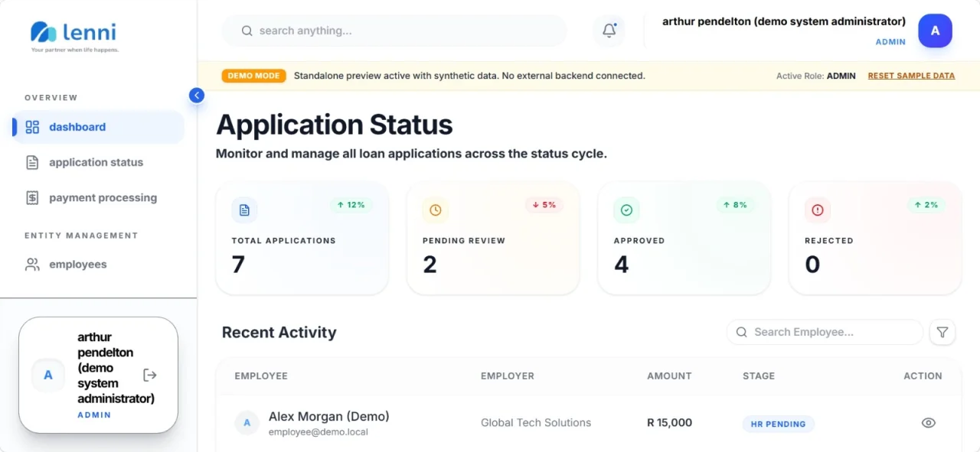Collapse the sidebar with the chevron button

(x=197, y=96)
